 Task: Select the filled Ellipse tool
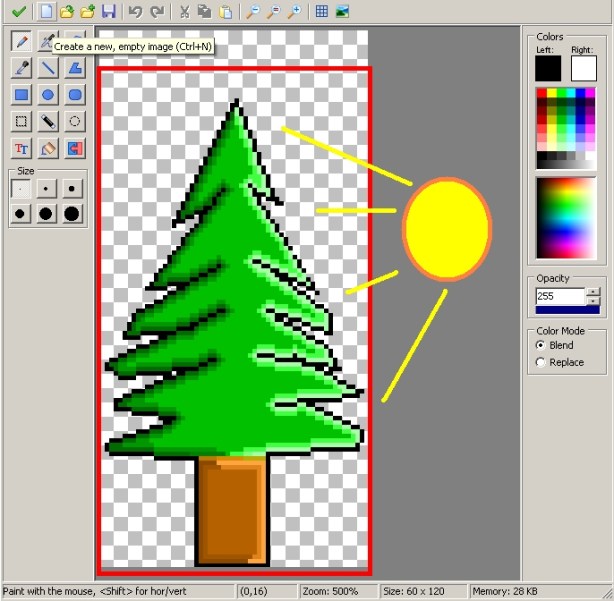coord(47,95)
